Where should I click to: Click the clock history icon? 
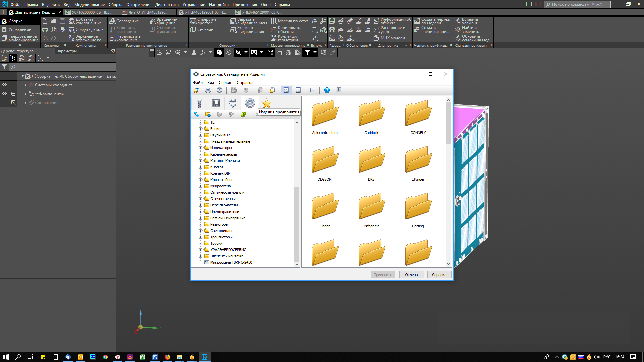[x=219, y=90]
